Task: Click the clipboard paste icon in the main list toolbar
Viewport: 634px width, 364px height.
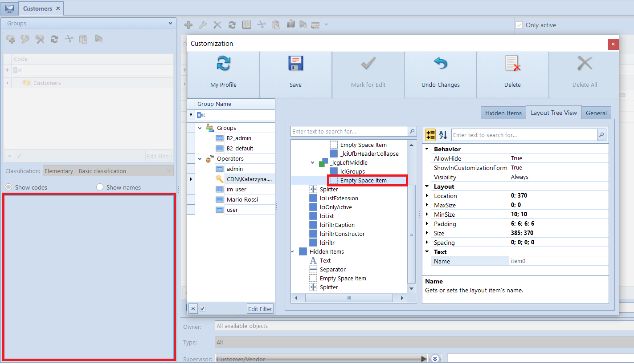Action: pyautogui.click(x=276, y=25)
